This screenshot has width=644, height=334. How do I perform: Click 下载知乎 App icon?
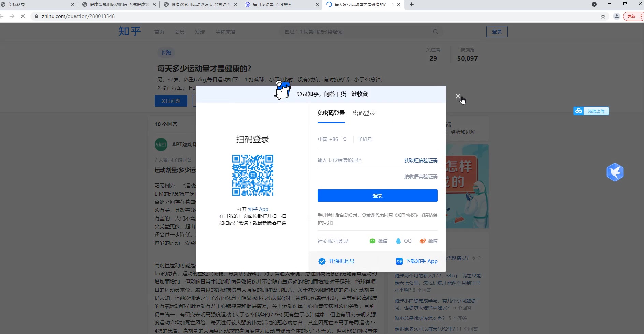[x=399, y=261]
